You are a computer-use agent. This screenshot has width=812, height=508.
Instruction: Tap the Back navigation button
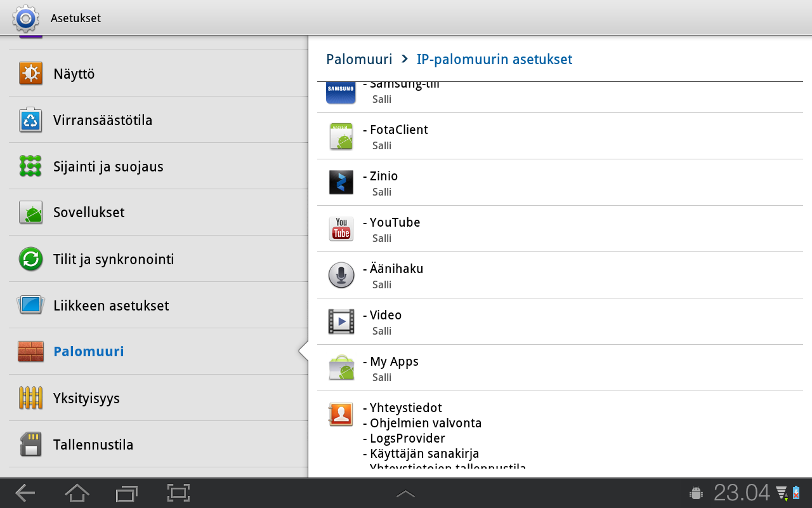pos(25,493)
